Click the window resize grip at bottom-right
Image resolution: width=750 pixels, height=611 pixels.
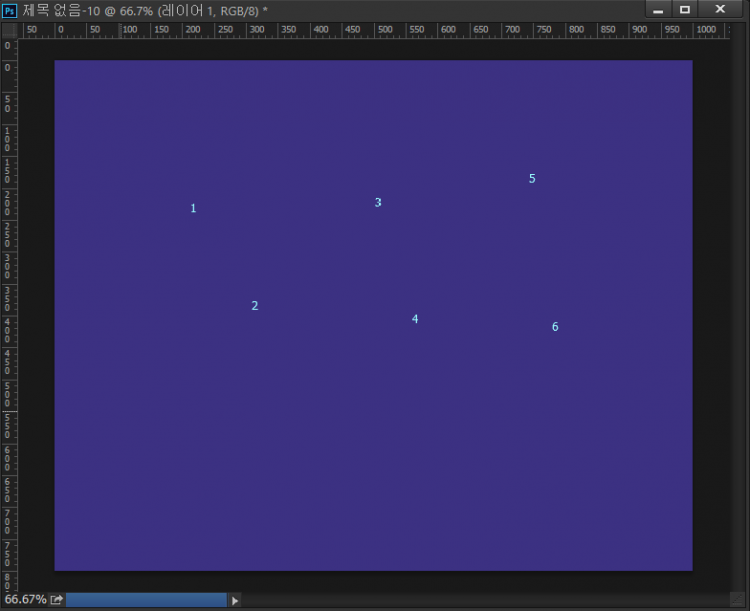click(x=742, y=603)
